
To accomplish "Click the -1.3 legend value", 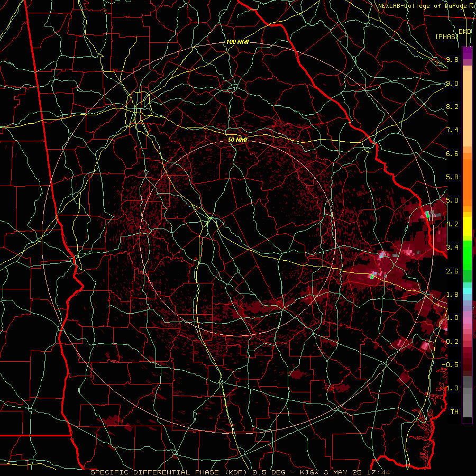I will (x=450, y=388).
